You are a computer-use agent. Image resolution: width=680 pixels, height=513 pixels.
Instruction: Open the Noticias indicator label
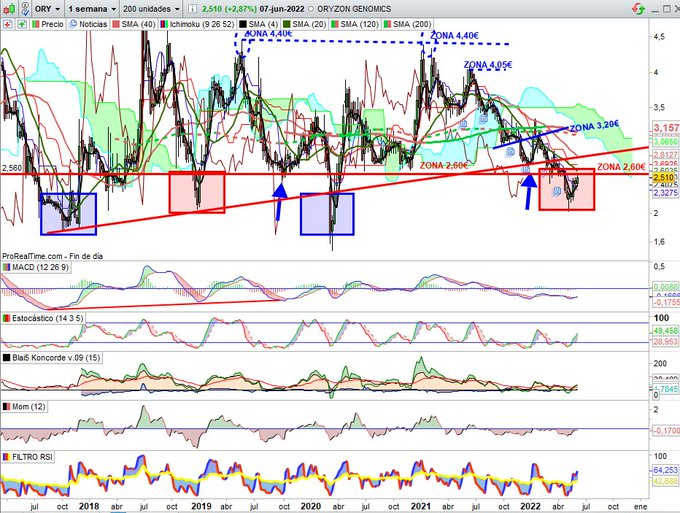pyautogui.click(x=88, y=24)
